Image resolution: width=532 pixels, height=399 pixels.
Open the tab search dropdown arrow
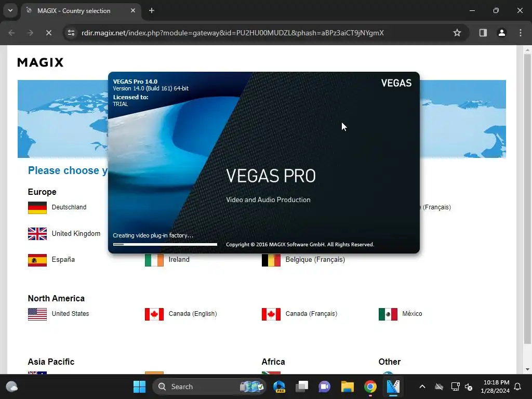pyautogui.click(x=10, y=10)
